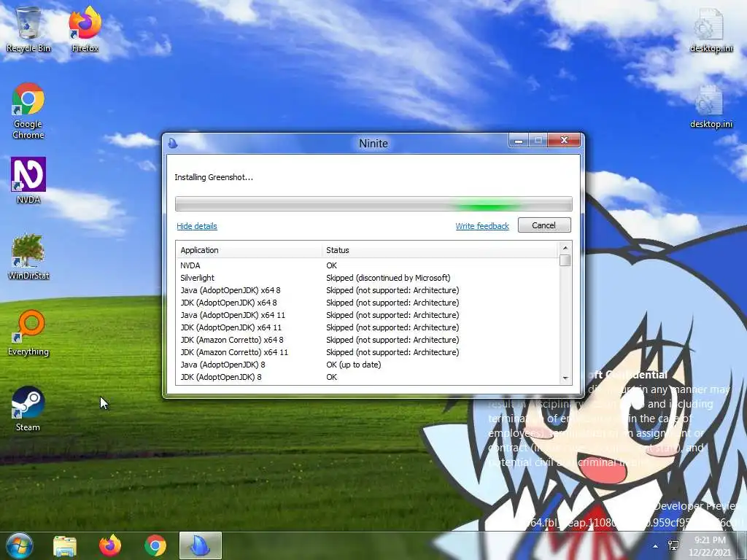747x560 pixels.
Task: Click the Ninite title bar icon
Action: [173, 143]
